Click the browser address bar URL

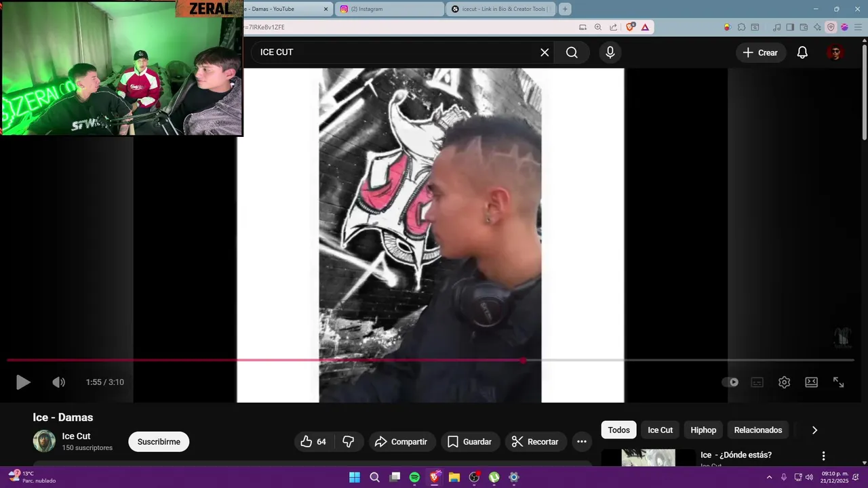pos(264,27)
